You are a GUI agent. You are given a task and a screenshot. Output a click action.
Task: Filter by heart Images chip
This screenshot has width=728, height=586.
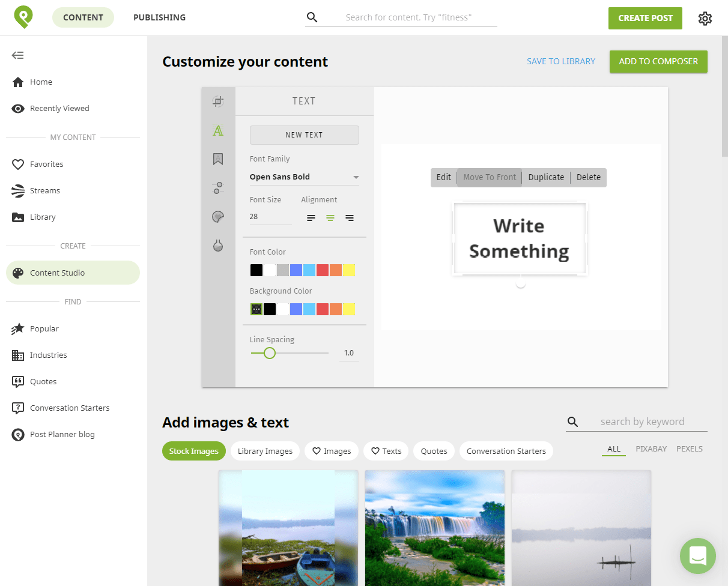[x=332, y=451]
